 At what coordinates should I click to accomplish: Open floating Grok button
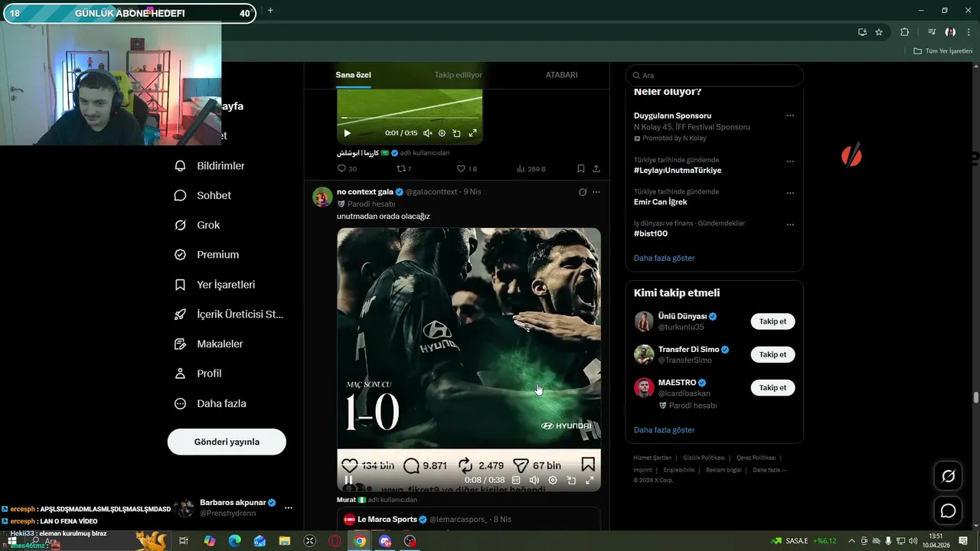coord(948,476)
